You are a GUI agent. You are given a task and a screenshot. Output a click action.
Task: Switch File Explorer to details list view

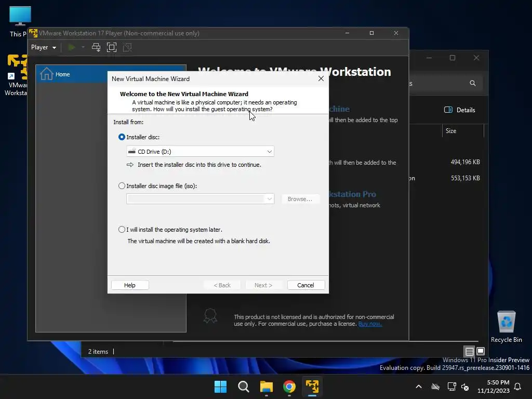click(469, 352)
